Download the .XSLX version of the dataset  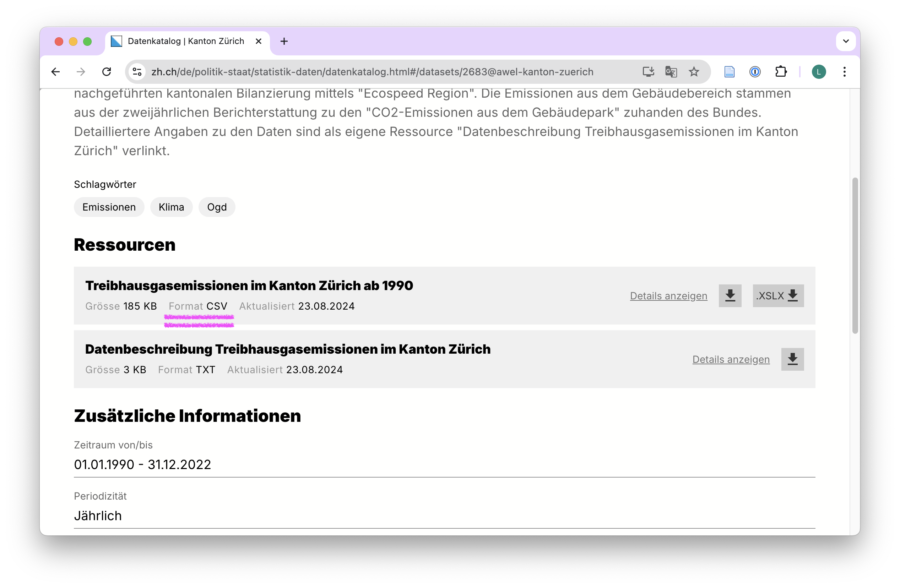point(778,296)
